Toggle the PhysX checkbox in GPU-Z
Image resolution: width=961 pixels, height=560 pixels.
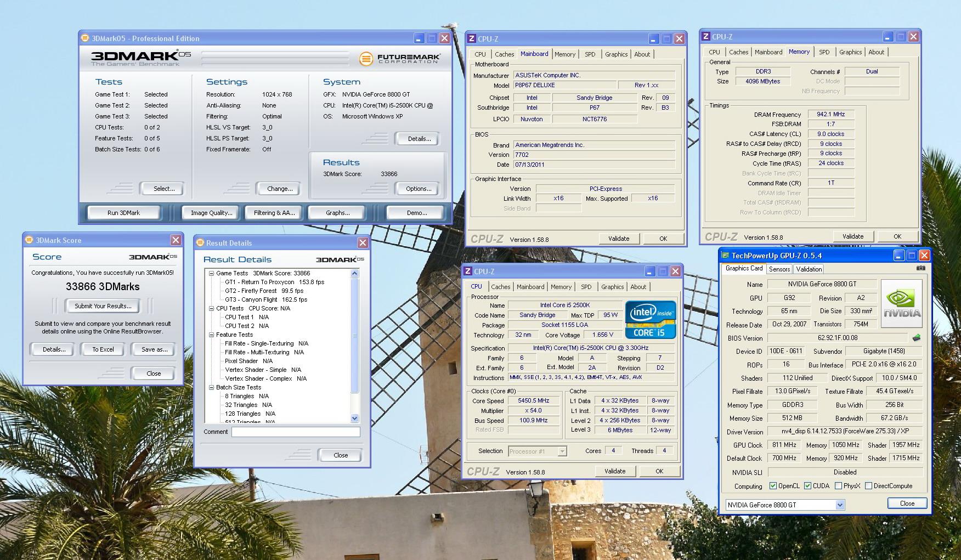[838, 486]
